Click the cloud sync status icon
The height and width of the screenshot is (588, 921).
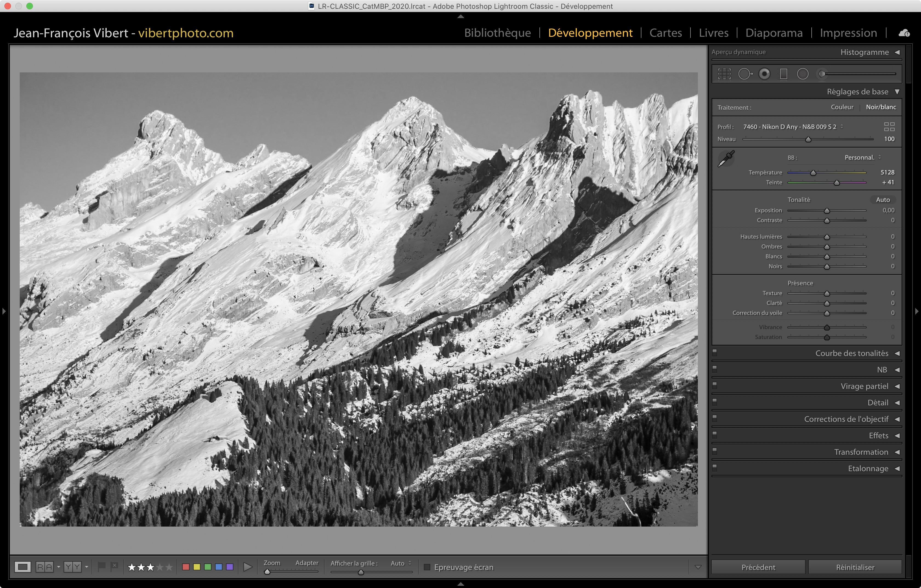[904, 33]
